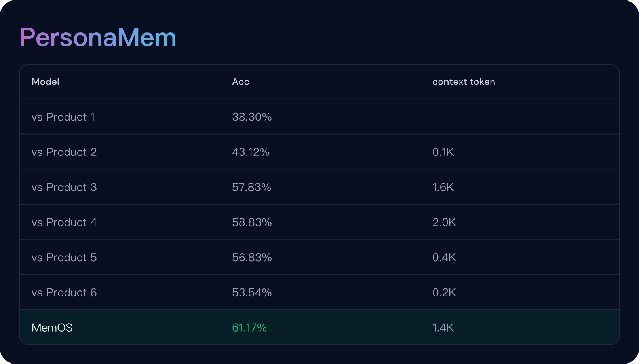Click the highlighted MemOS row label
Screen dimensions: 639x364
pyautogui.click(x=52, y=328)
